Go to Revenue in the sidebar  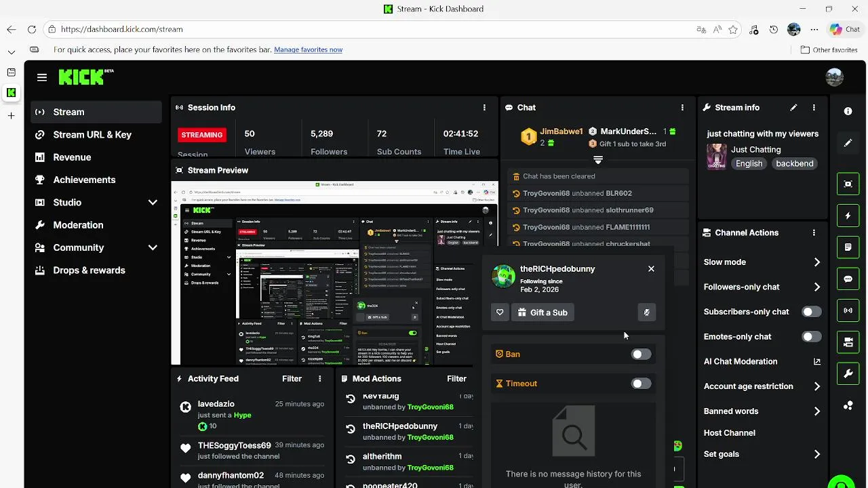(x=96, y=157)
